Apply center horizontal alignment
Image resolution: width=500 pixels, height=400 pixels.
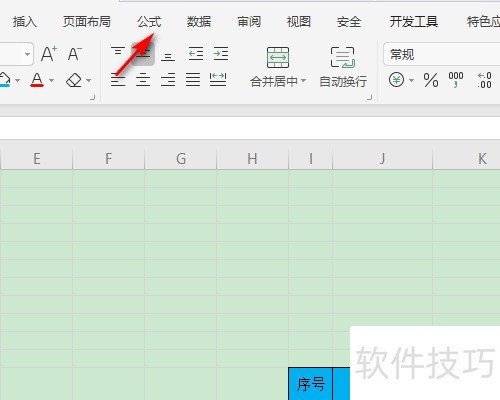coord(143,80)
